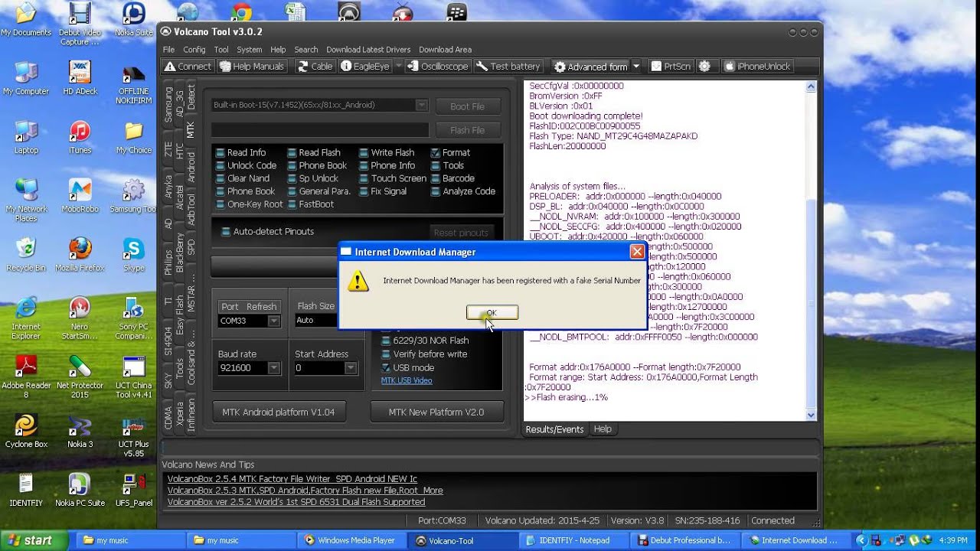980x551 pixels.
Task: Open the System menu
Action: (x=250, y=49)
